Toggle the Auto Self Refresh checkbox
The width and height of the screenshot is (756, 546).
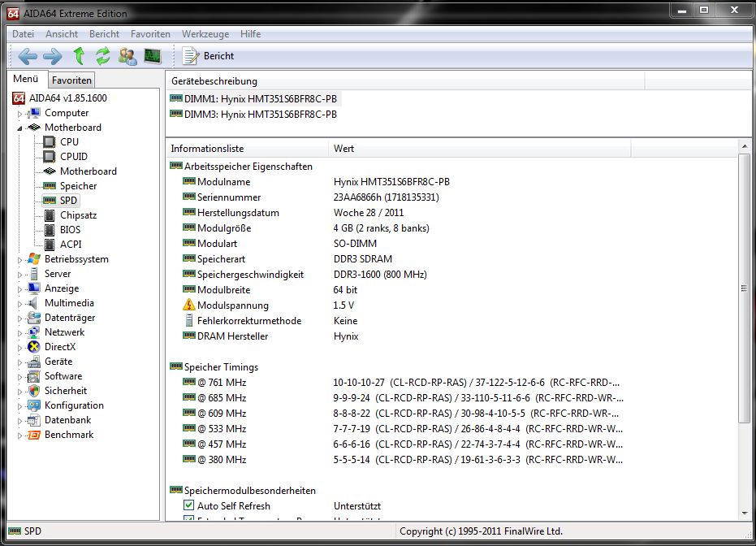pos(189,505)
